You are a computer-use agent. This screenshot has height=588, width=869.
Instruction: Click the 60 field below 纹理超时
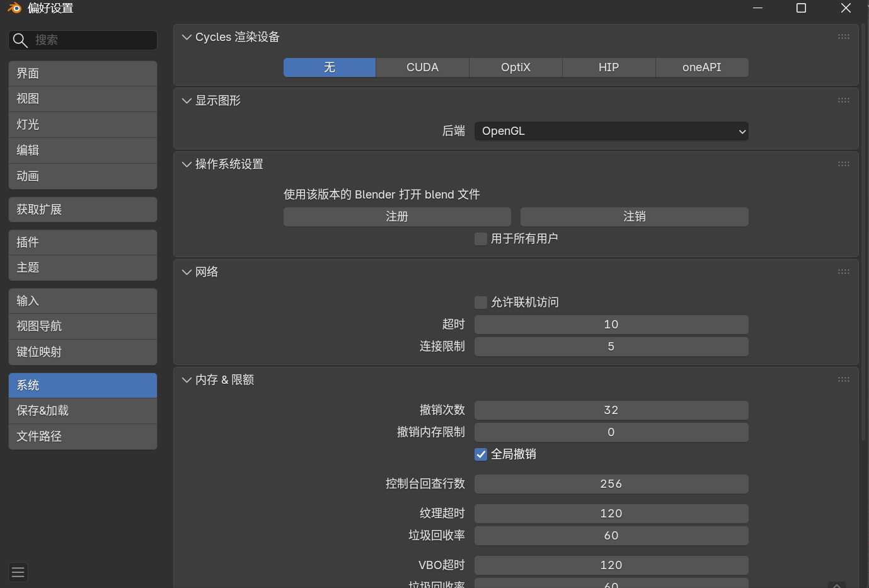coord(611,536)
